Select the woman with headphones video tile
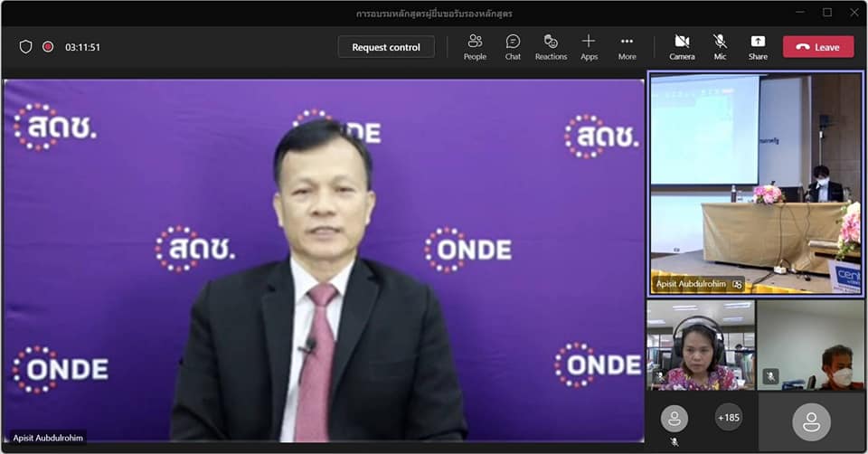 [x=701, y=345]
